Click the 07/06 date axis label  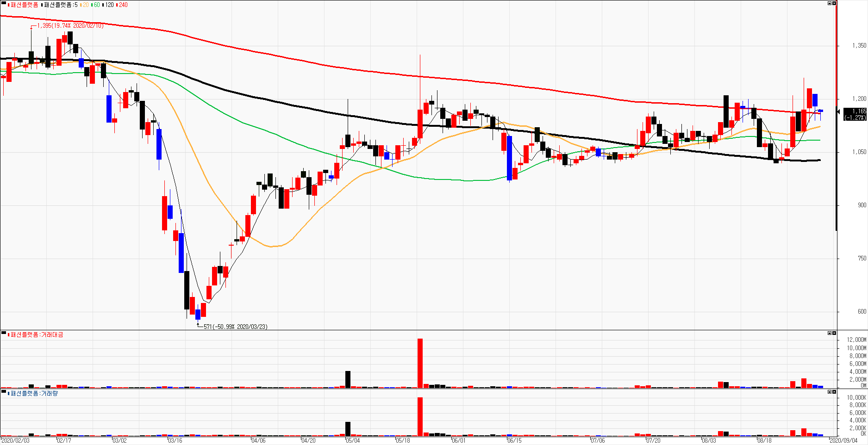pos(597,440)
